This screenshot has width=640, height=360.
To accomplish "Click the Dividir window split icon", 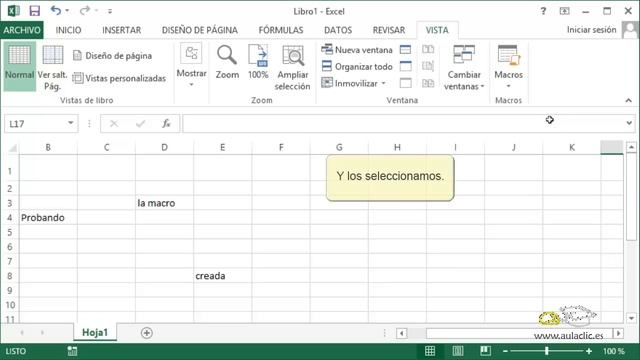I will [405, 50].
